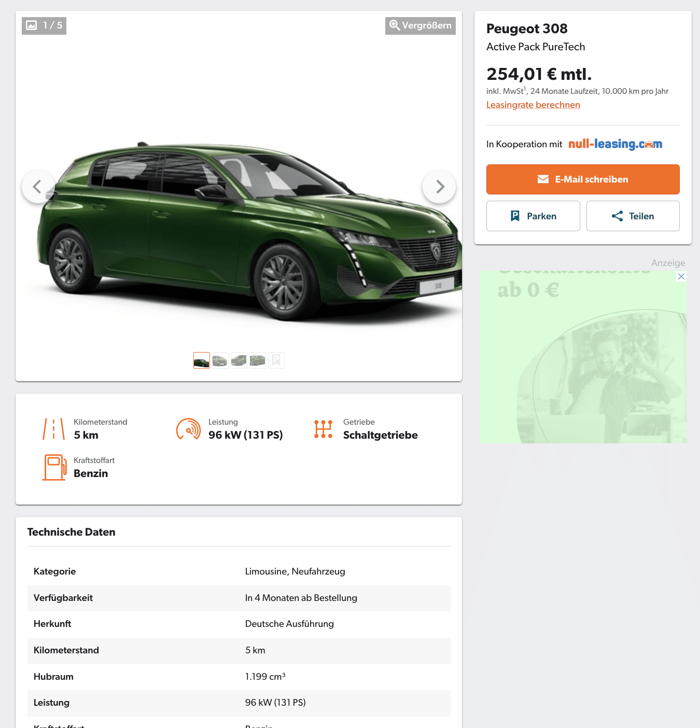Select the second car thumbnail
Image resolution: width=700 pixels, height=728 pixels.
(x=220, y=360)
